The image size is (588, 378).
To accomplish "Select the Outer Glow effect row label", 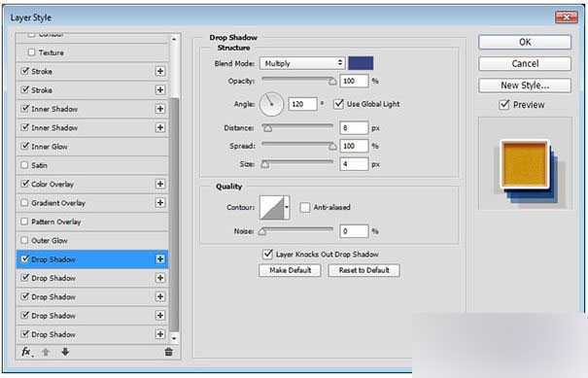I will 50,240.
